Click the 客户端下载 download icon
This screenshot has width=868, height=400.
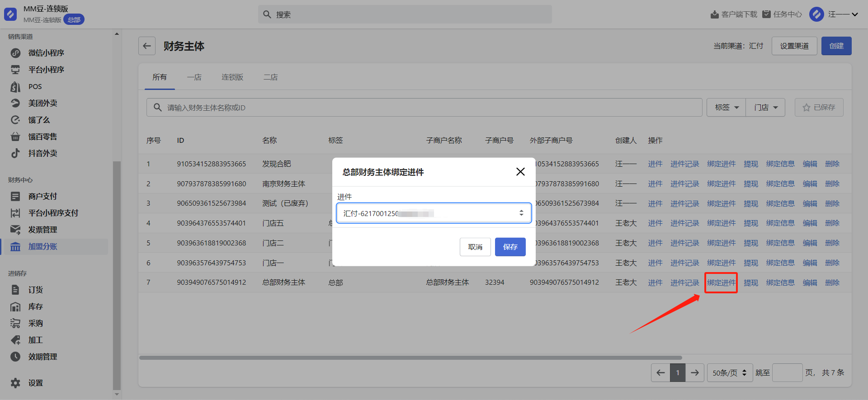[x=714, y=14]
